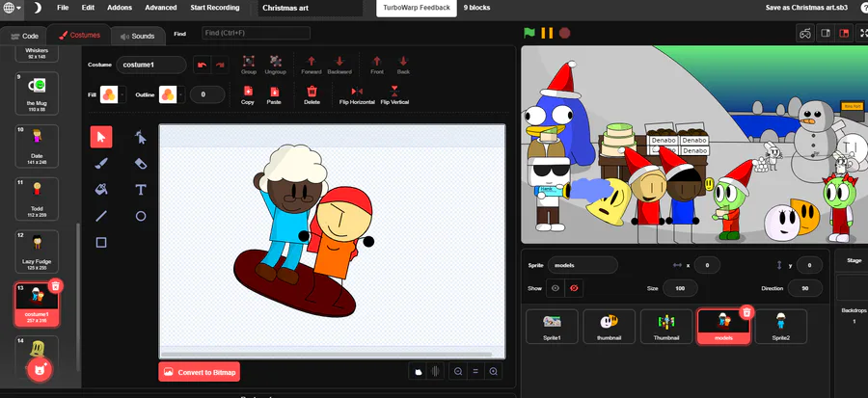868x398 pixels.
Task: Show the sprite with eye icon
Action: pos(556,288)
